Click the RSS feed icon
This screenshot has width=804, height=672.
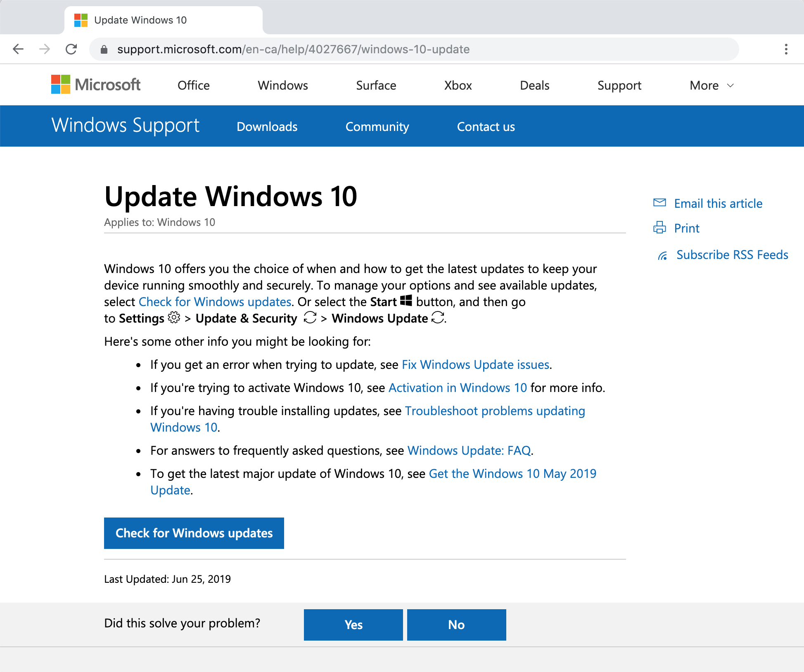[x=662, y=256]
